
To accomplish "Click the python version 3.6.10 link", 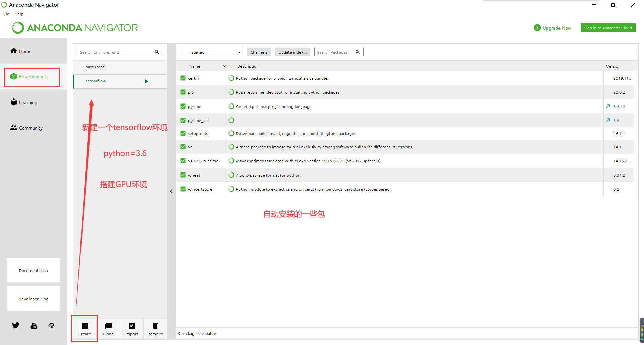I will pos(619,106).
